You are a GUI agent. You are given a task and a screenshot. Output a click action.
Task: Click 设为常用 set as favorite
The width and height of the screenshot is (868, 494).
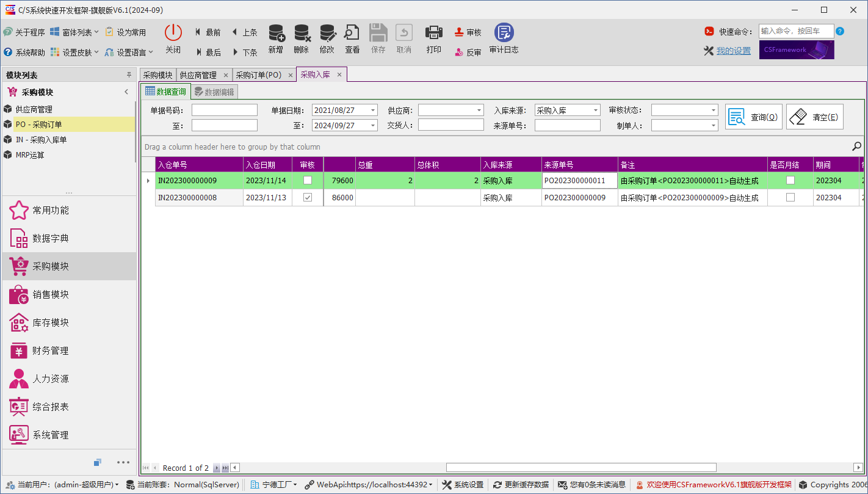pos(126,32)
